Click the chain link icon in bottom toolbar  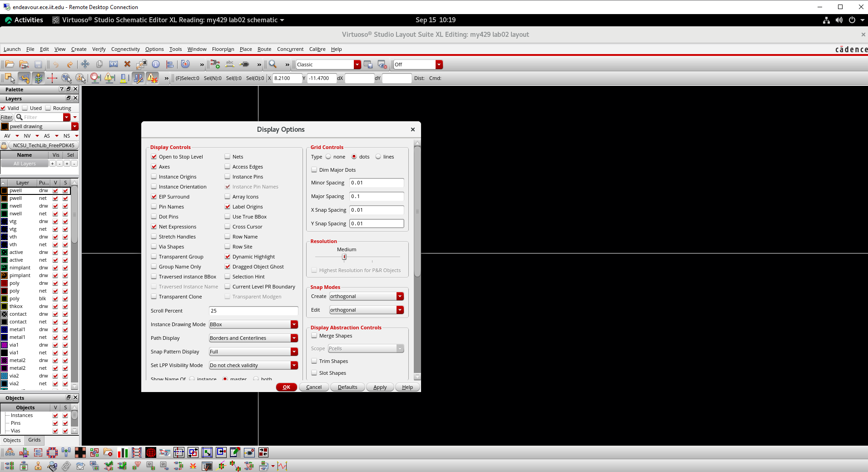click(66, 466)
